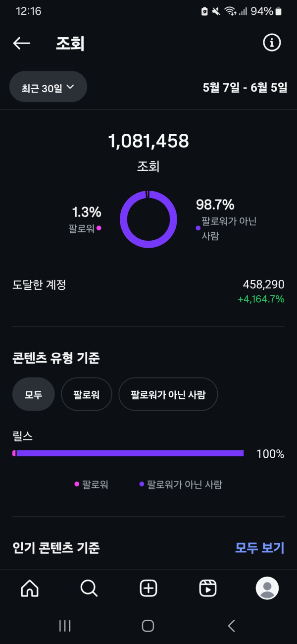Open the info icon in header

pos(271,43)
